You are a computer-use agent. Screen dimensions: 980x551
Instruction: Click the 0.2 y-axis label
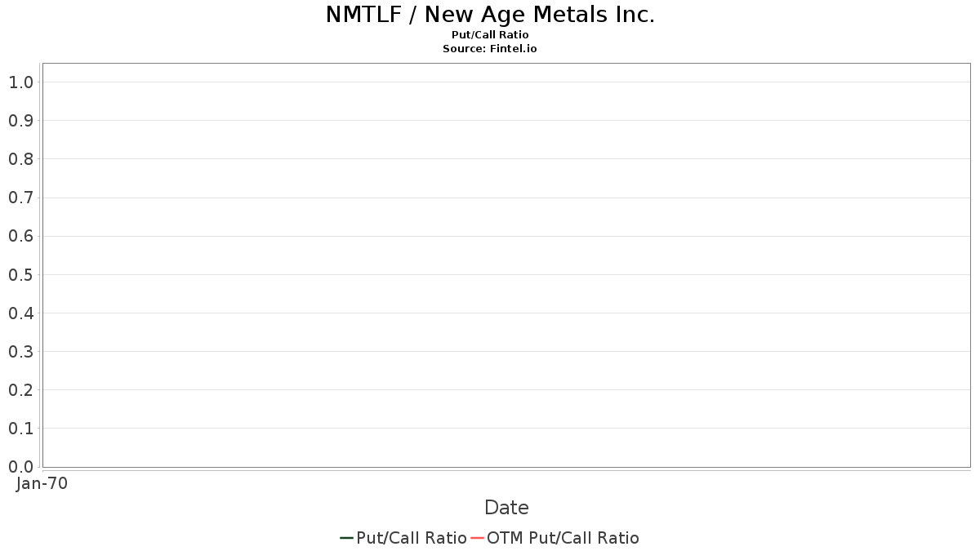click(x=21, y=390)
